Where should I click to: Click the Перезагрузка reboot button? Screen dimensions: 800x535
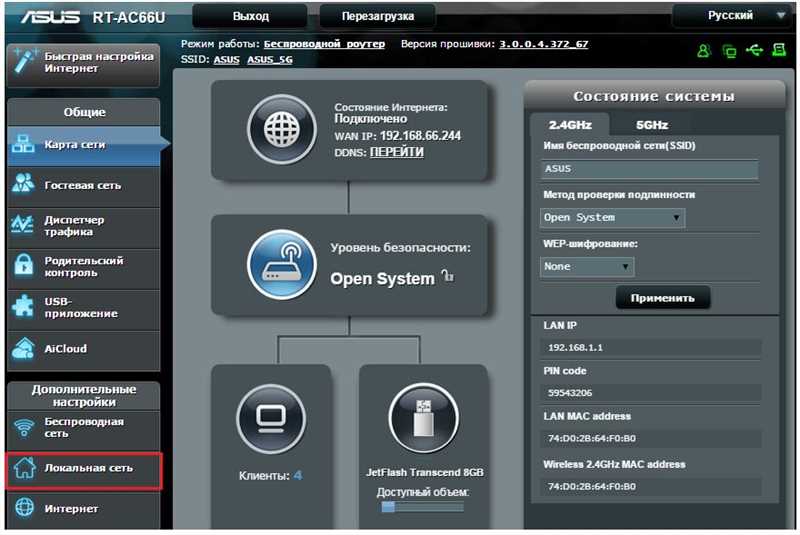(x=378, y=16)
